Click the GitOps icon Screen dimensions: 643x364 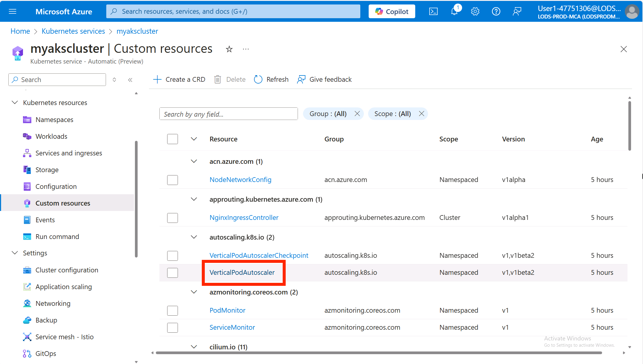pos(27,354)
